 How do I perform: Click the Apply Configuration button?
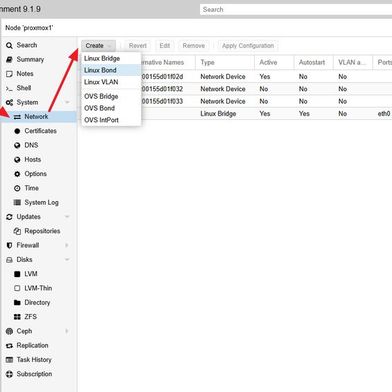pos(248,46)
